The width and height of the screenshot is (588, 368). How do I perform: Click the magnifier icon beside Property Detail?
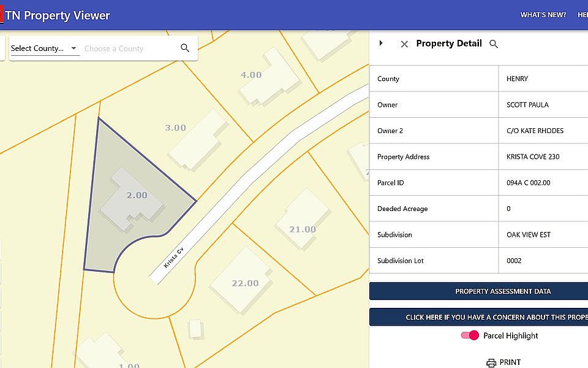click(x=494, y=44)
